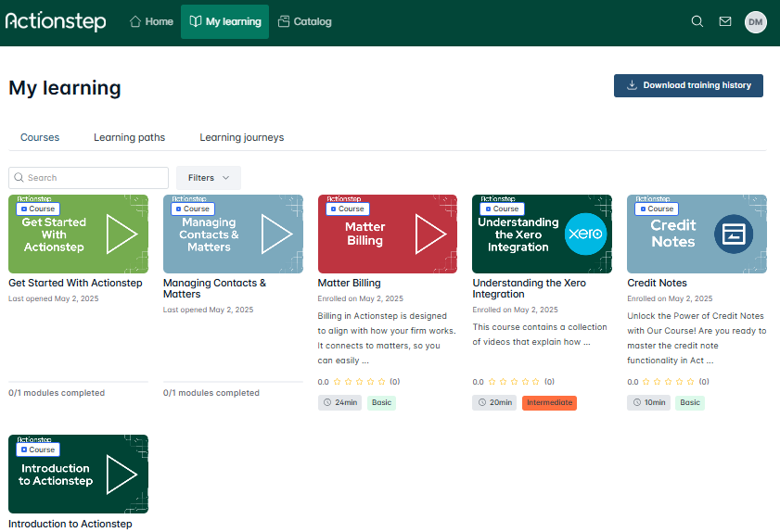The height and width of the screenshot is (532, 780).
Task: Select My learning in the top navigation
Action: click(224, 21)
